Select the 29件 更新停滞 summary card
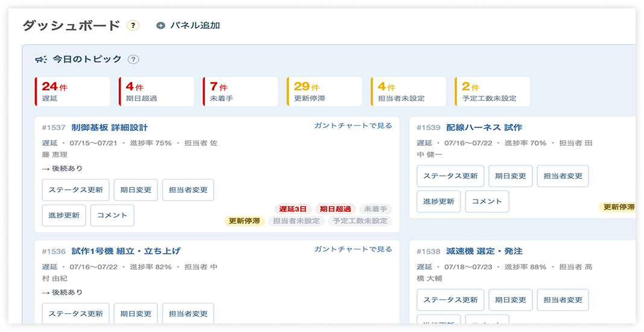 [x=324, y=92]
